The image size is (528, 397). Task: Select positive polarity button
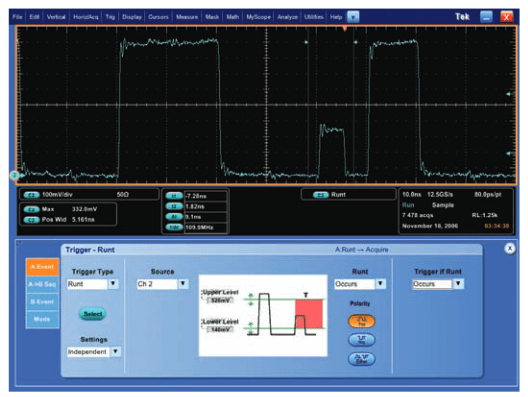point(361,321)
